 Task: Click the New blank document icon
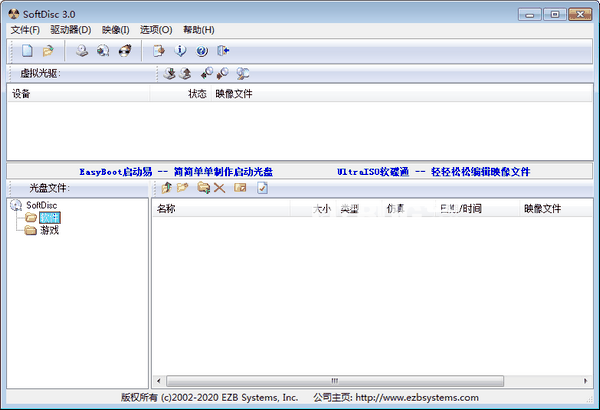(27, 51)
